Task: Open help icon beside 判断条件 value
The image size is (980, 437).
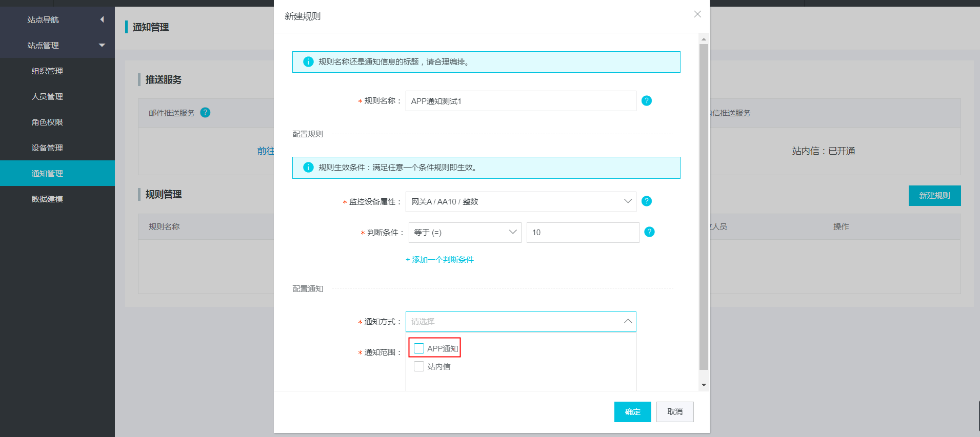Action: tap(649, 232)
